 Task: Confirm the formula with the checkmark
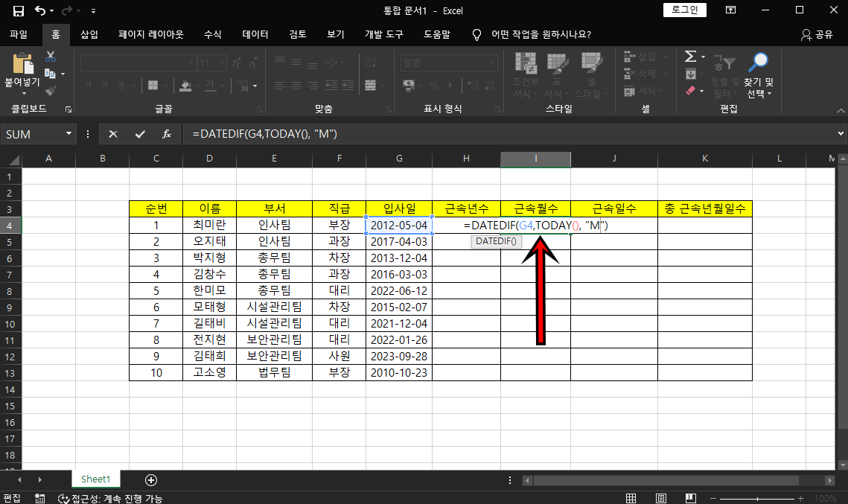(140, 134)
